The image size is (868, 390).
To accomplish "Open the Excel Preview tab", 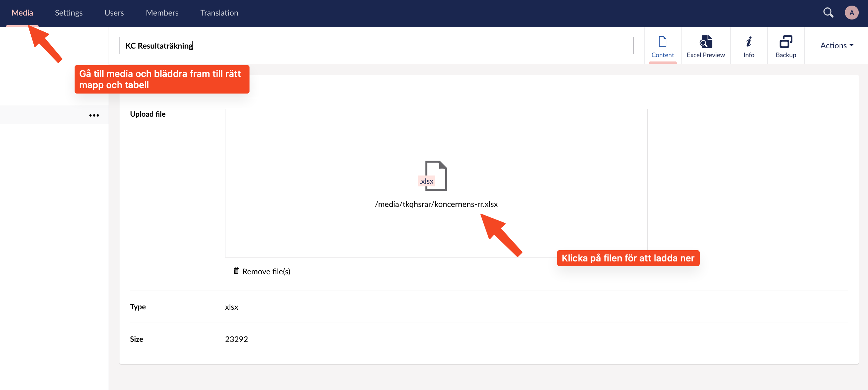I will pos(705,46).
